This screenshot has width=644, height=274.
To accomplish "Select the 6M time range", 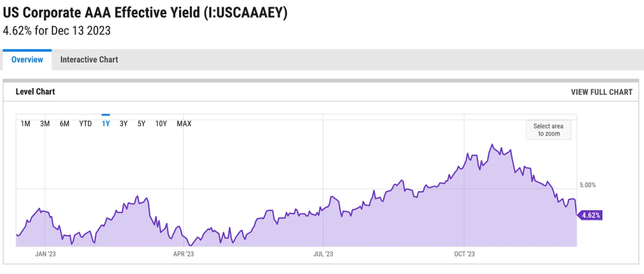I will click(64, 124).
